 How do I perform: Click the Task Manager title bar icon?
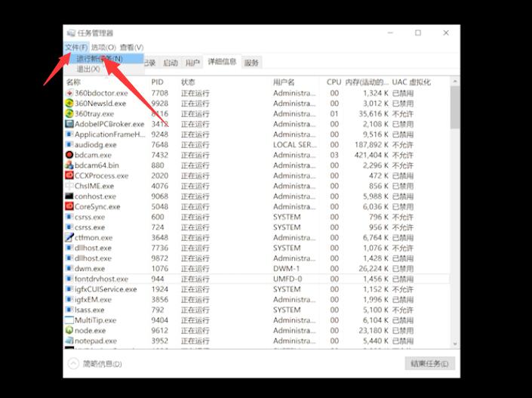click(71, 33)
